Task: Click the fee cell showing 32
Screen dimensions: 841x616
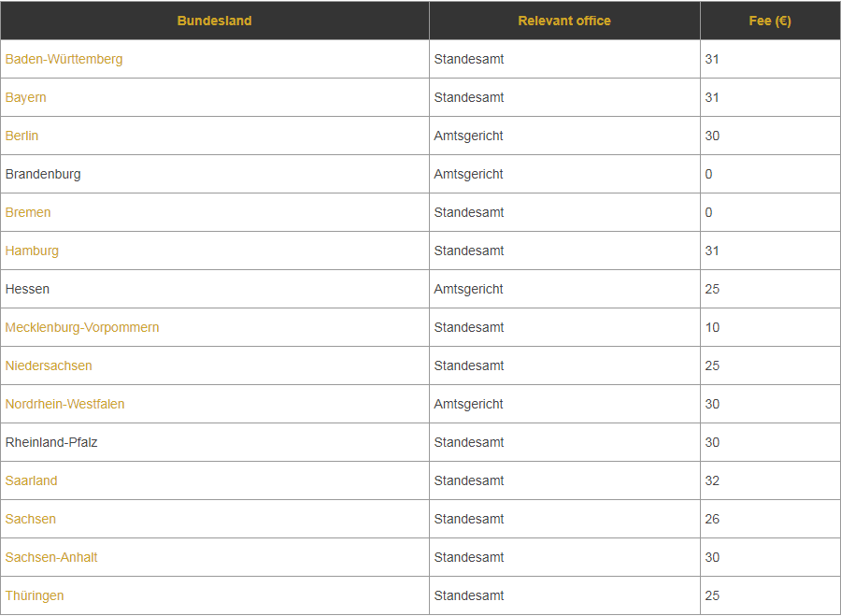Action: (x=712, y=480)
